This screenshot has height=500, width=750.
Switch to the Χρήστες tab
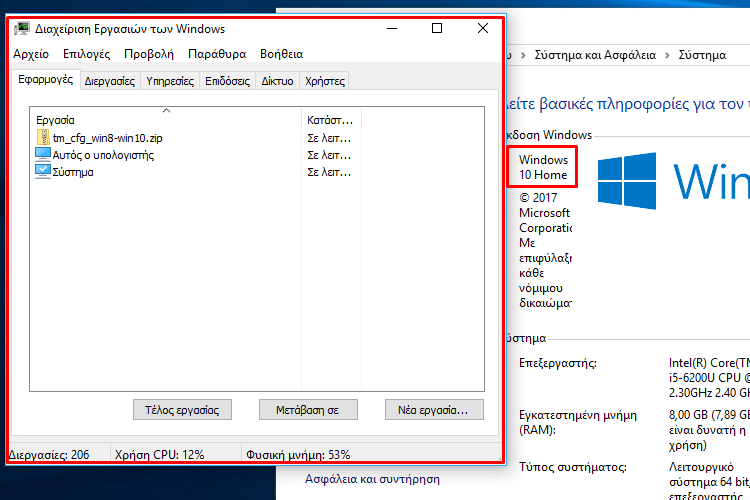tap(325, 81)
